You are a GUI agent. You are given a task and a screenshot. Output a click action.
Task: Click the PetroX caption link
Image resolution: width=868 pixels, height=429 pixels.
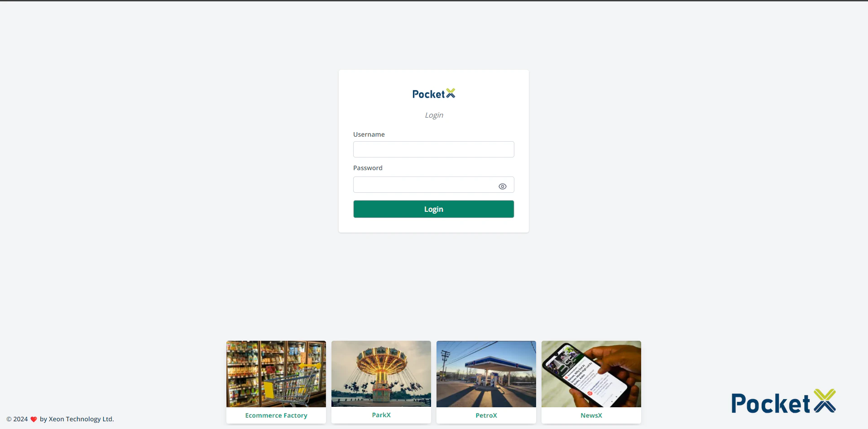coord(486,415)
